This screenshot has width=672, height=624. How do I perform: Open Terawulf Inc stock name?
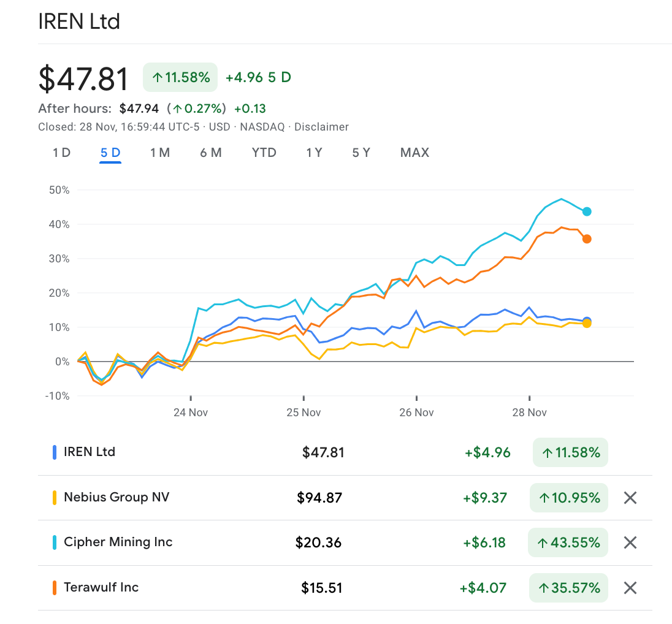[101, 587]
